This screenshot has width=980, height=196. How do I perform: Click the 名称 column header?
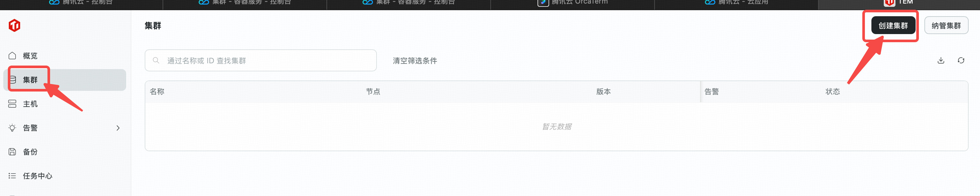(157, 92)
